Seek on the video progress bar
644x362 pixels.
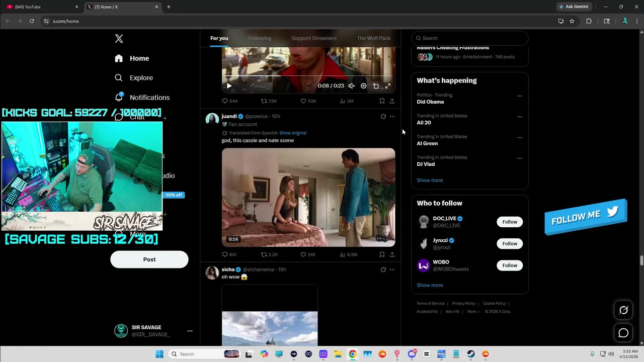[308, 76]
